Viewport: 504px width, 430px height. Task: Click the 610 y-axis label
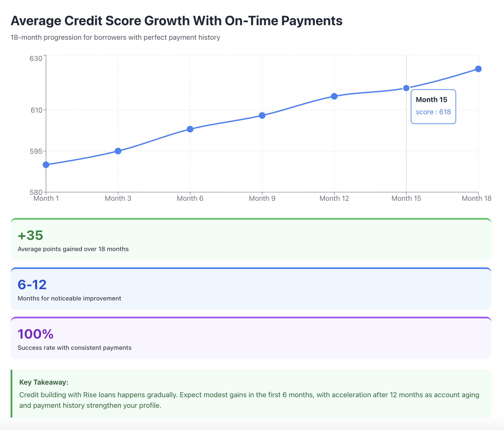(36, 110)
